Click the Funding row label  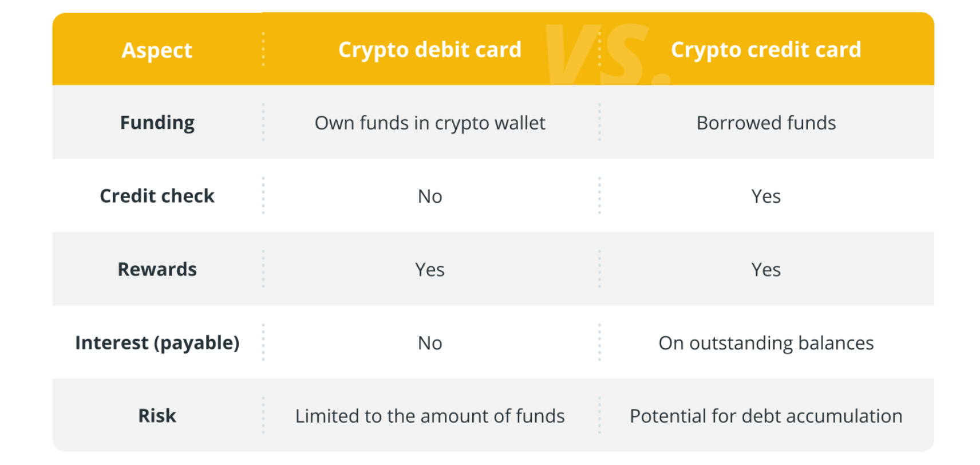pyautogui.click(x=157, y=123)
